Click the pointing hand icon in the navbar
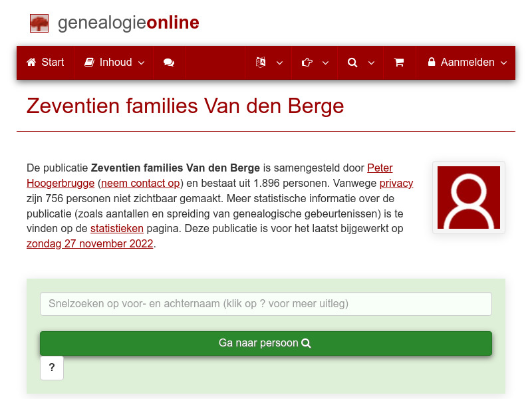This screenshot has height=399, width=532. (x=307, y=63)
